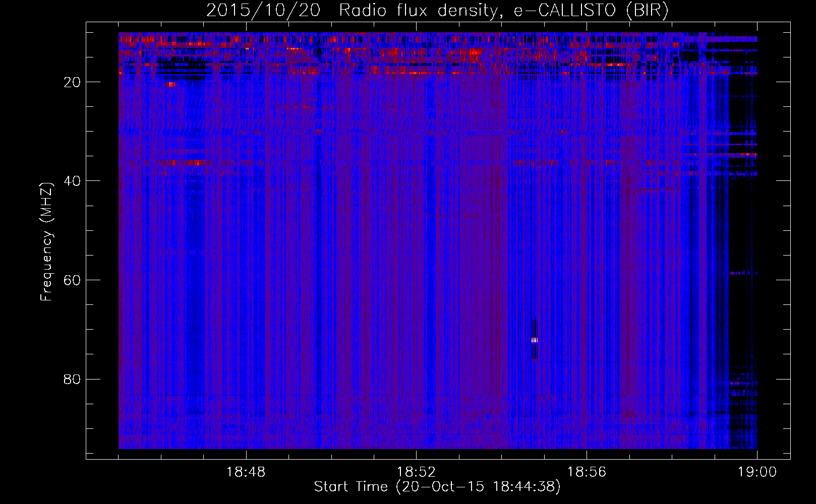Click the 20 MHz frequency tick label
The image size is (816, 504).
(x=72, y=82)
